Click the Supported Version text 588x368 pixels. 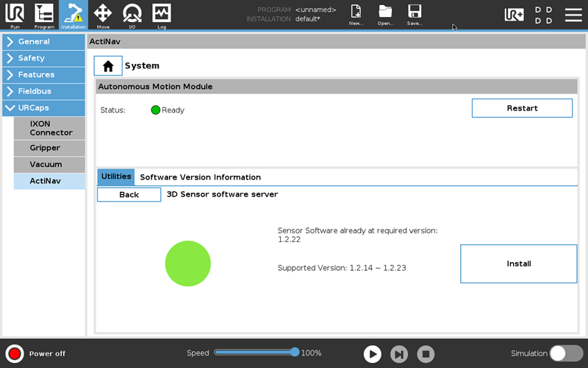point(342,268)
